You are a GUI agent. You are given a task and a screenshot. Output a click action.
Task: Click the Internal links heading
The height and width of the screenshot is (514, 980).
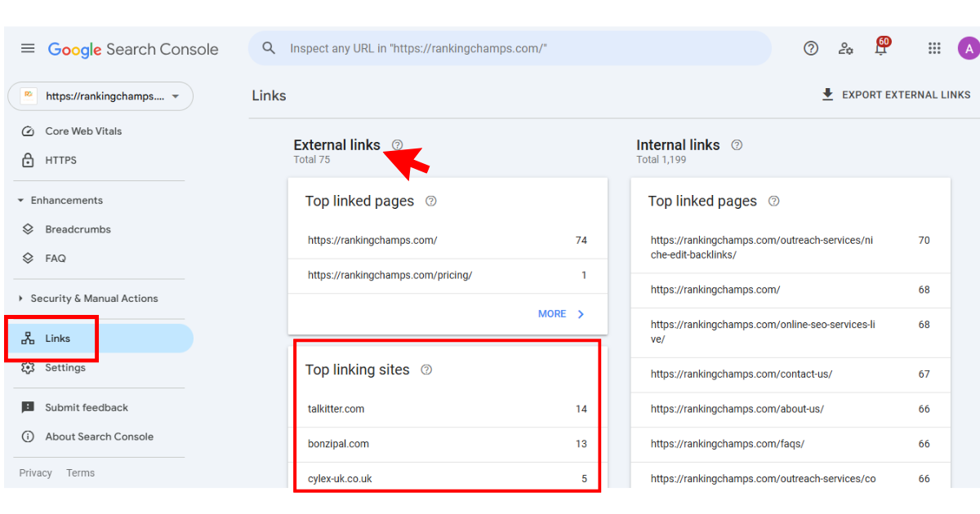678,144
